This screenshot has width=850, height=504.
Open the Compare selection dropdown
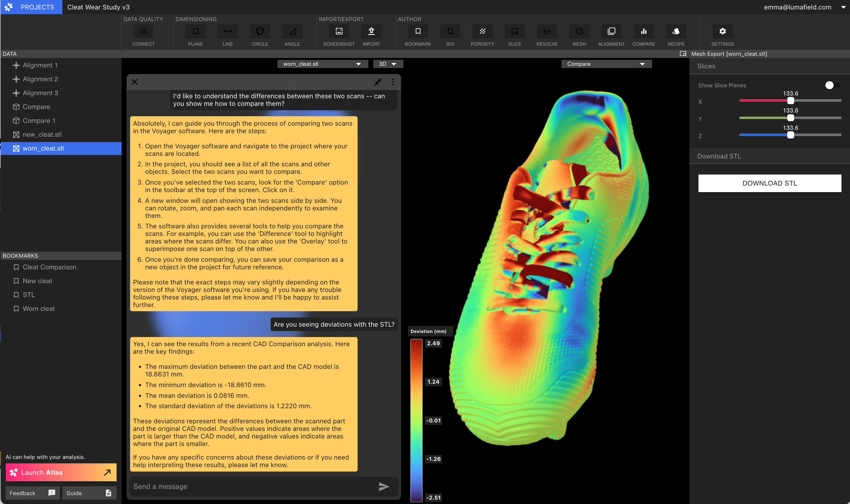606,64
